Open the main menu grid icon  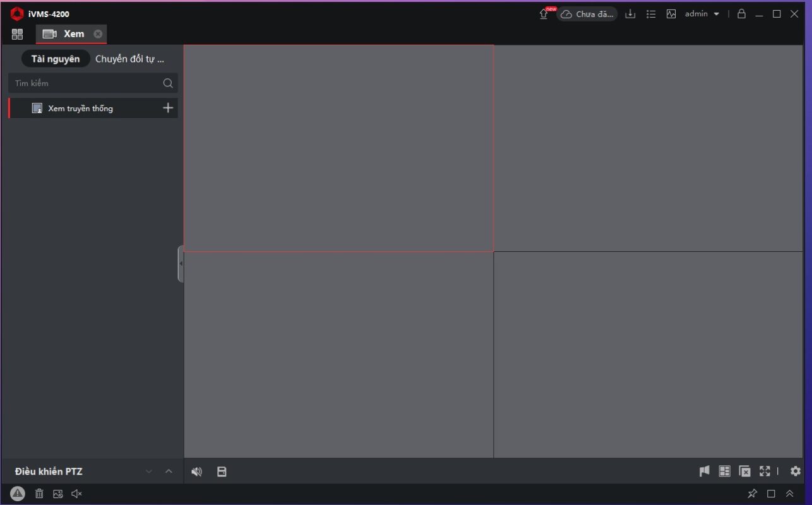tap(17, 34)
